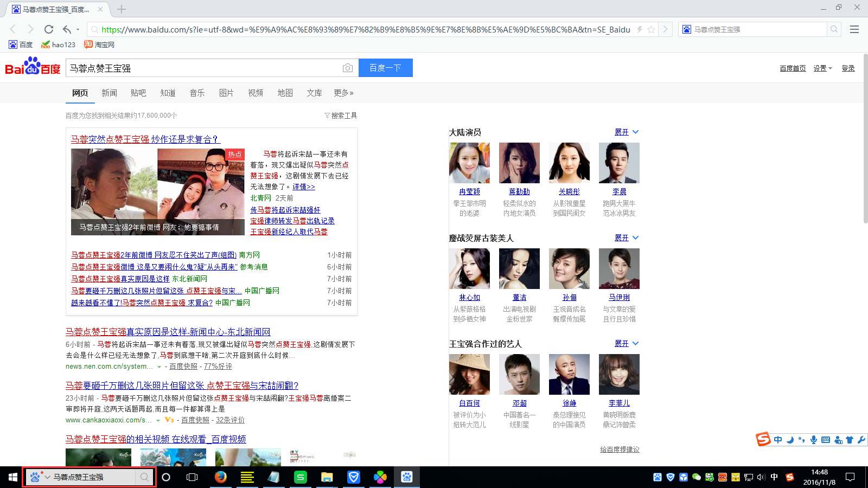Open the browser hamburger menu

(x=854, y=29)
